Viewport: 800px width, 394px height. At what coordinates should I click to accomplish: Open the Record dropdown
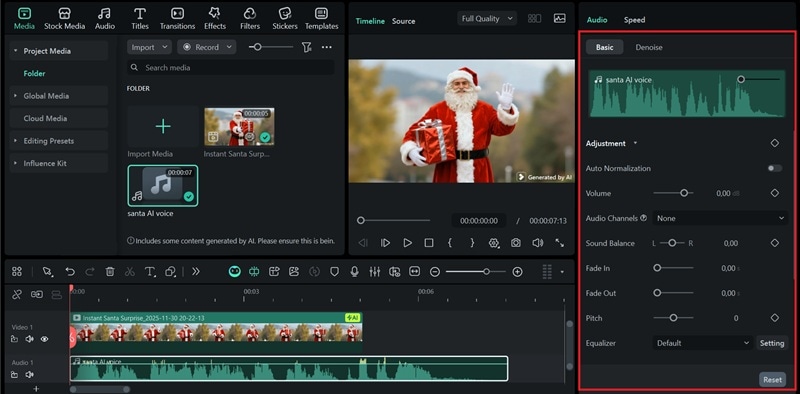point(207,47)
